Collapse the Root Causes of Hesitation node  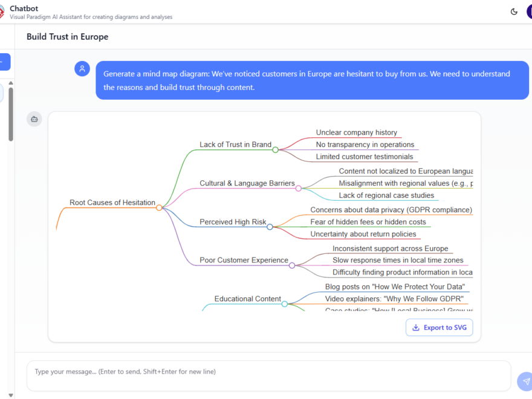point(159,207)
